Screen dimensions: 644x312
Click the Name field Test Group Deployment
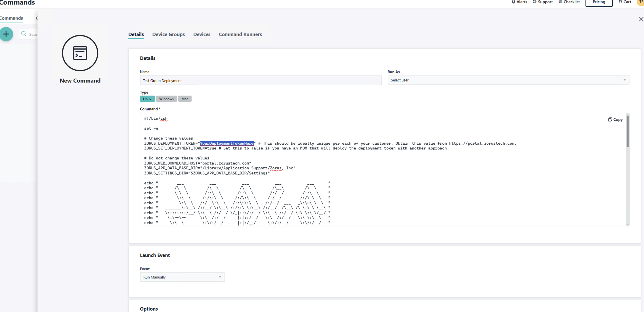point(261,81)
